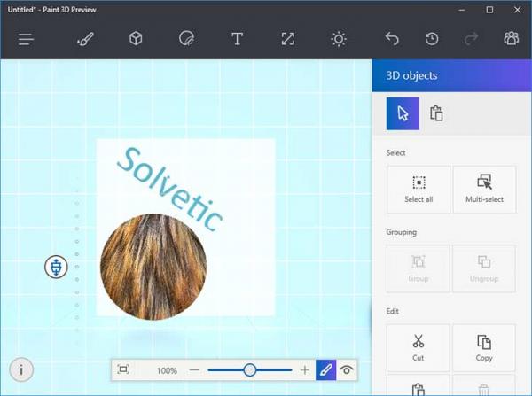Click the Group button
532x396 pixels.
click(418, 268)
